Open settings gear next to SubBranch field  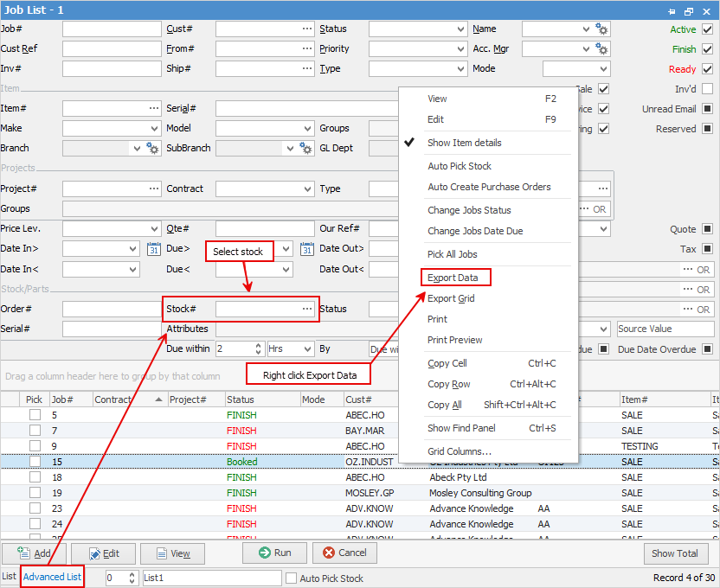[305, 148]
